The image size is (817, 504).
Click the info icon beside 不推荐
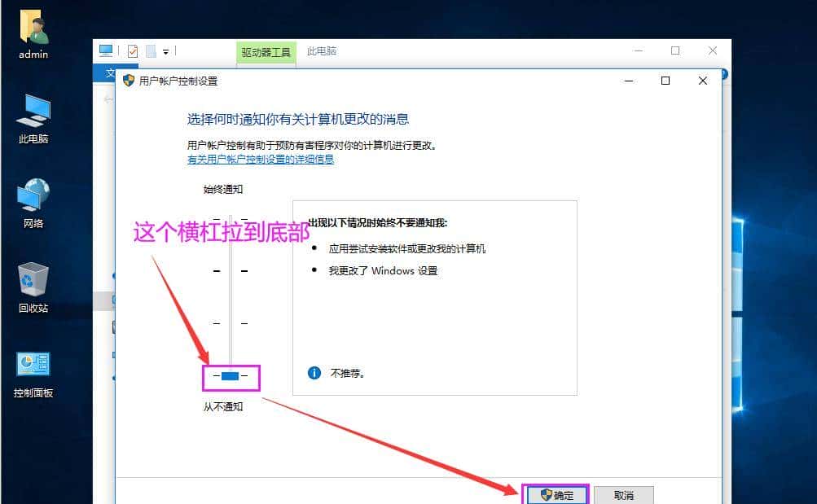coord(314,373)
